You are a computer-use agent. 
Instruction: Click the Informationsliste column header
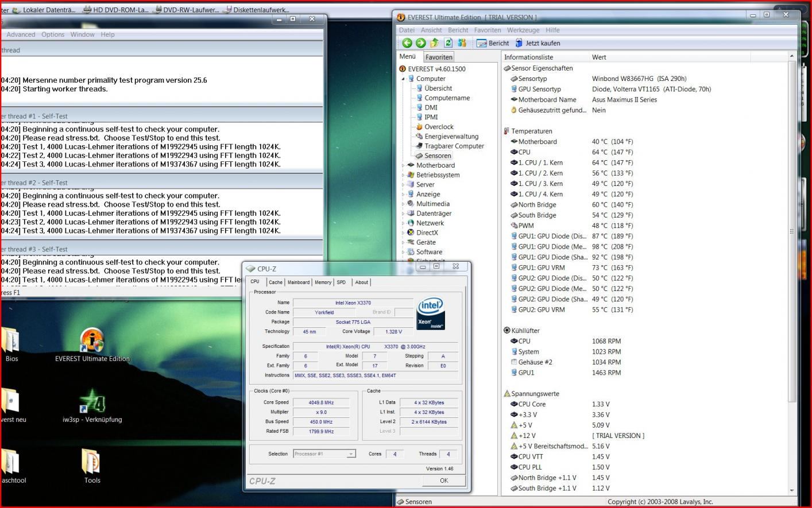[544, 57]
